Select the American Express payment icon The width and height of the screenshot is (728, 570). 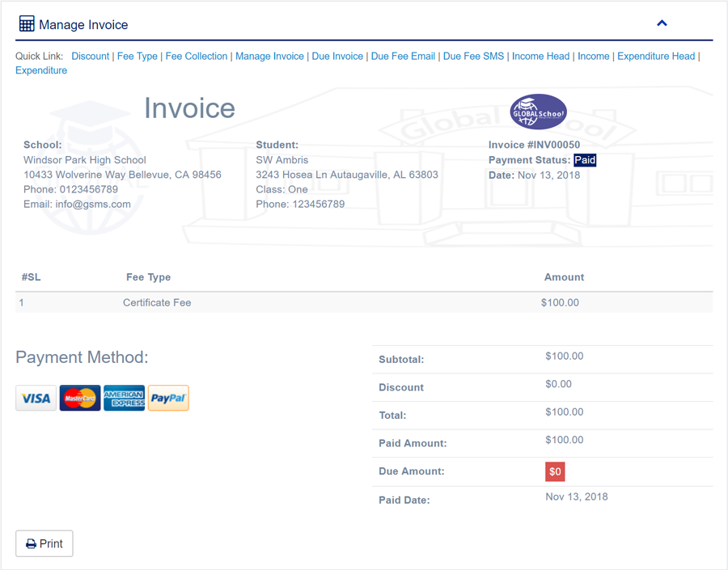click(124, 398)
